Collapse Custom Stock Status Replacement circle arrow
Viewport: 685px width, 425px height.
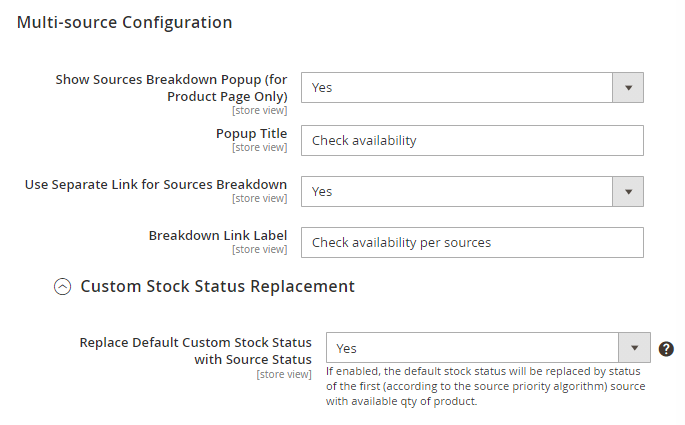click(63, 287)
